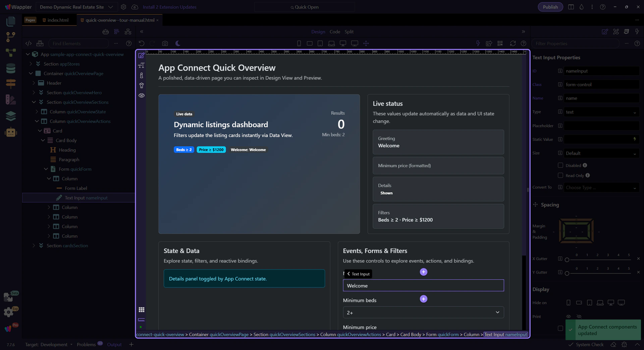Switch to the index.html tab

coord(58,20)
